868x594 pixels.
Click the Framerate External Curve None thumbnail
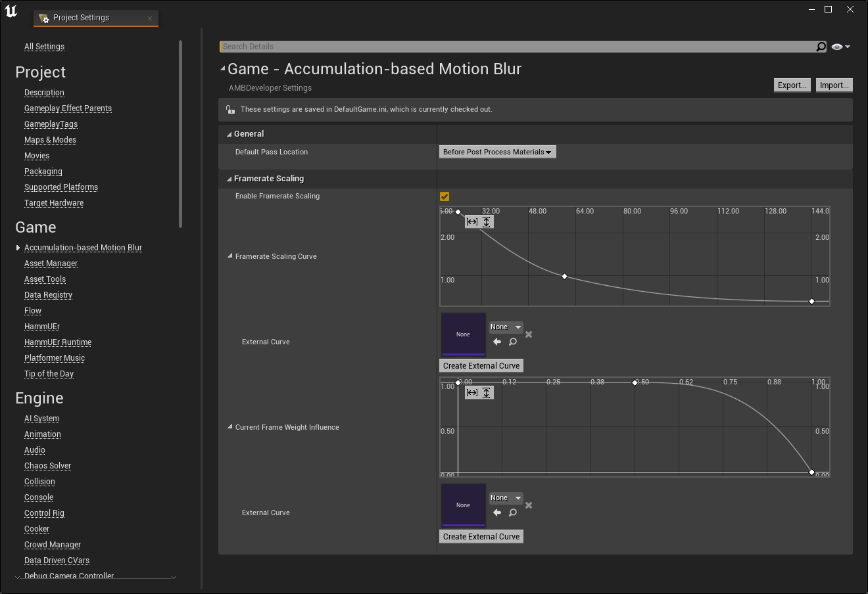pyautogui.click(x=463, y=334)
